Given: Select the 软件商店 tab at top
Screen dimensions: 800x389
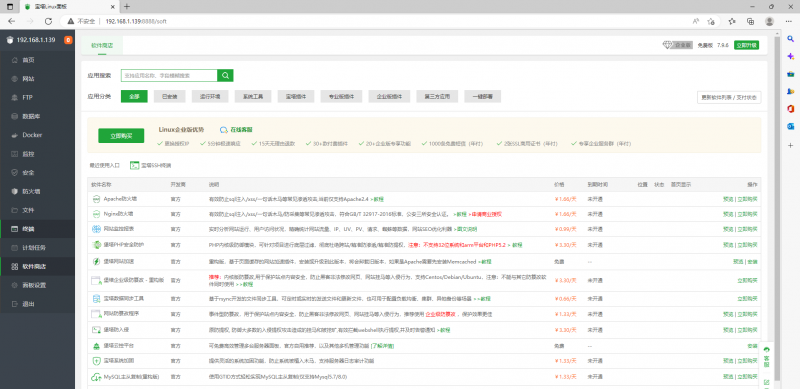Looking at the screenshot, I should (x=102, y=45).
